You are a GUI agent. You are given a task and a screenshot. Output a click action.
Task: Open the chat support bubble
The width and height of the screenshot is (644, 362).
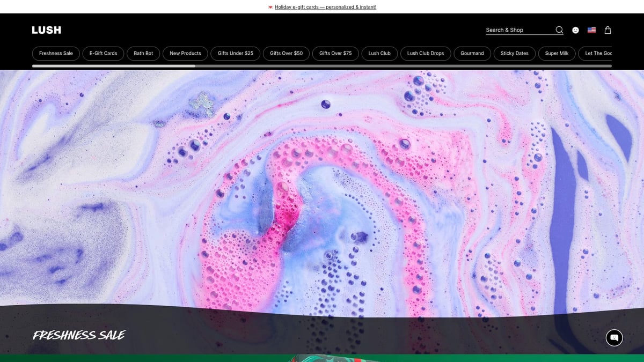(x=614, y=338)
